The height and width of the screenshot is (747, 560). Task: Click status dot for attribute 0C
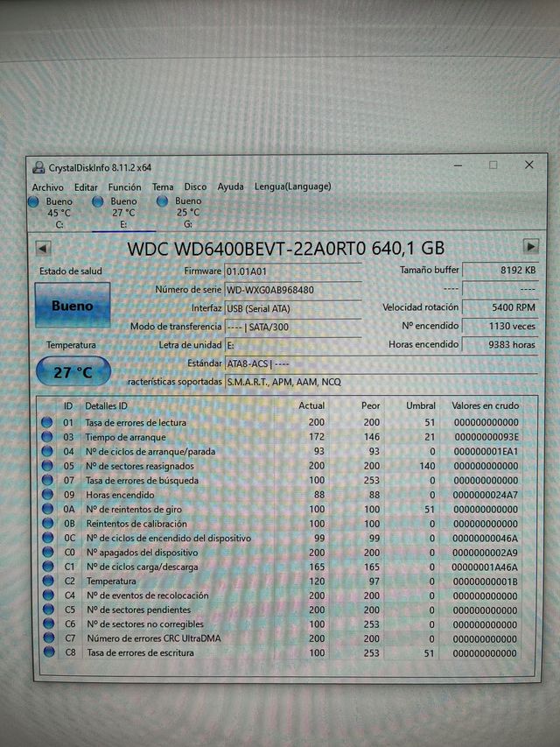pyautogui.click(x=47, y=538)
